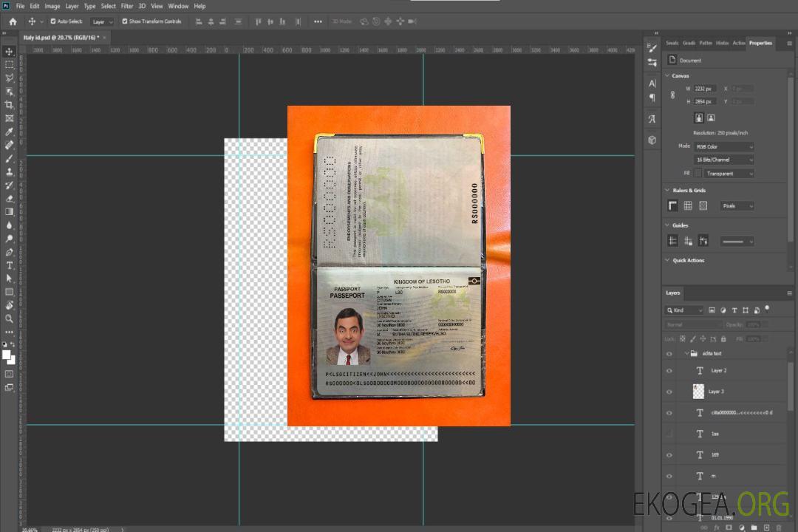Image resolution: width=798 pixels, height=532 pixels.
Task: Click the Home icon in options bar
Action: coord(13,21)
